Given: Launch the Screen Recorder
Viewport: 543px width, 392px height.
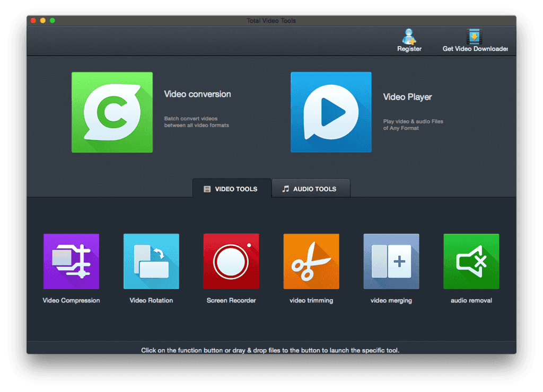Looking at the screenshot, I should (x=231, y=260).
